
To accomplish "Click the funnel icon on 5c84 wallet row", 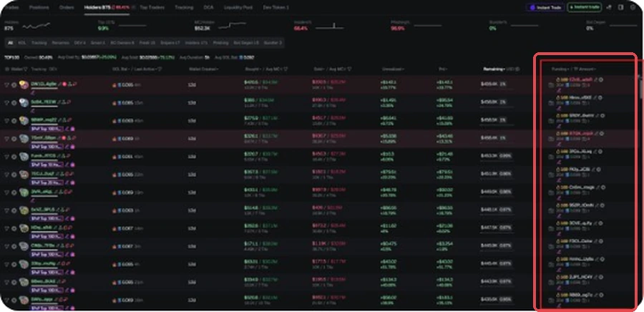I will [x=6, y=102].
